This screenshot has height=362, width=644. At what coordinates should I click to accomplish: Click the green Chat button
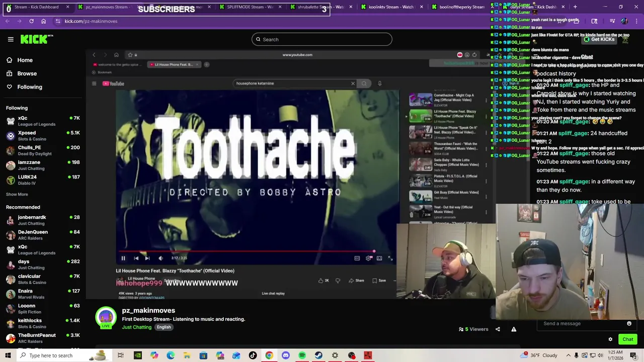coord(627,339)
